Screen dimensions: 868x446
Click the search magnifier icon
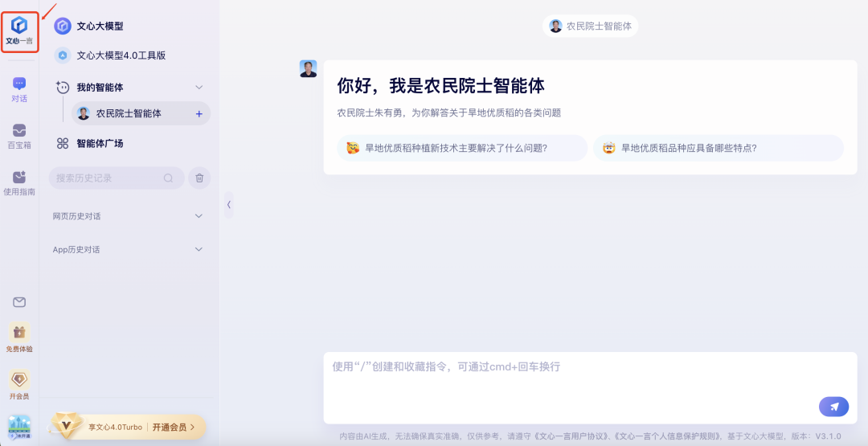pyautogui.click(x=168, y=178)
